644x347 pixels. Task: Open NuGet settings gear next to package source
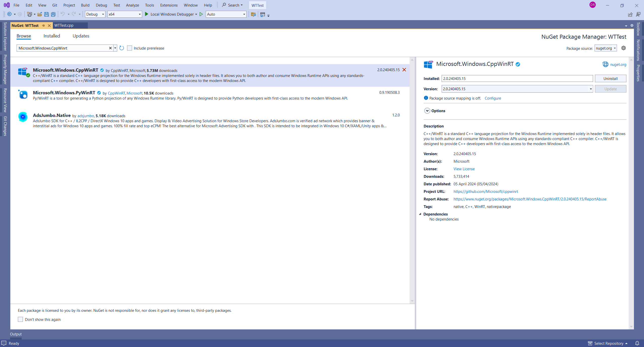click(623, 48)
